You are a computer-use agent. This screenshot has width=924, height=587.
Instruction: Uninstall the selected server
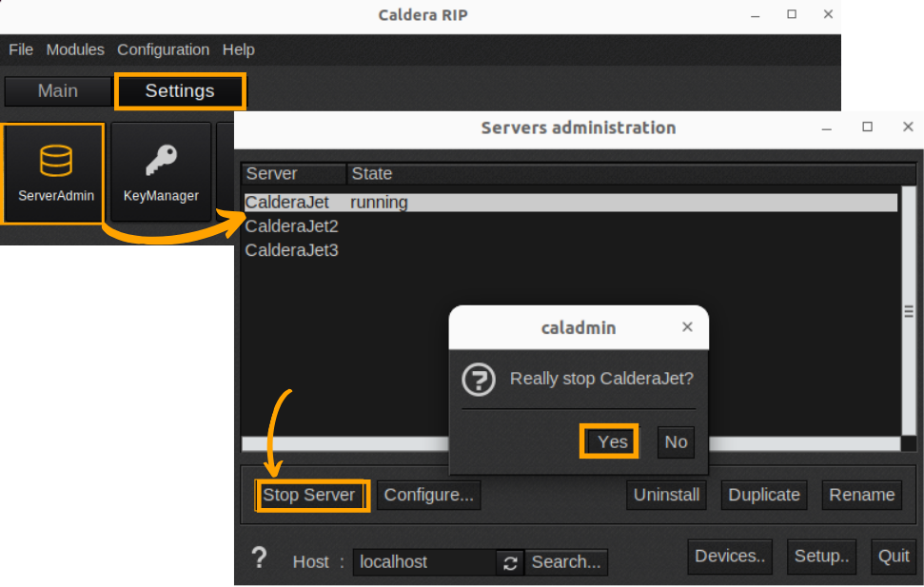[666, 495]
